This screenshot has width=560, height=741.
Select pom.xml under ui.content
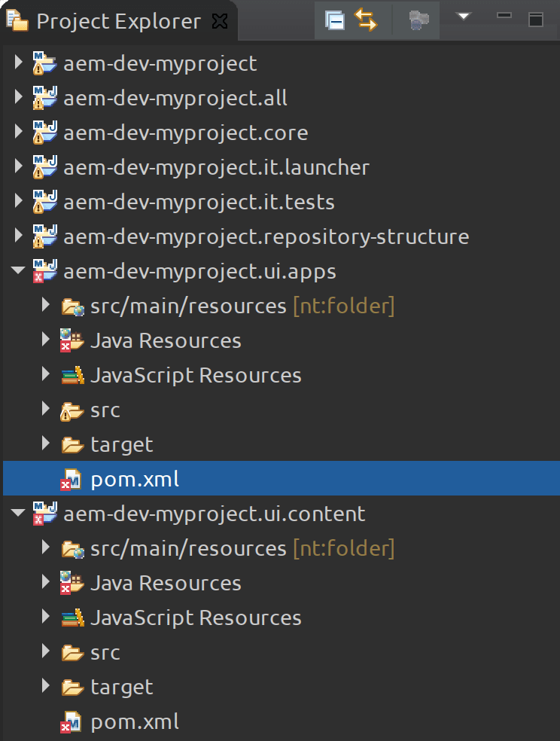[x=135, y=721]
